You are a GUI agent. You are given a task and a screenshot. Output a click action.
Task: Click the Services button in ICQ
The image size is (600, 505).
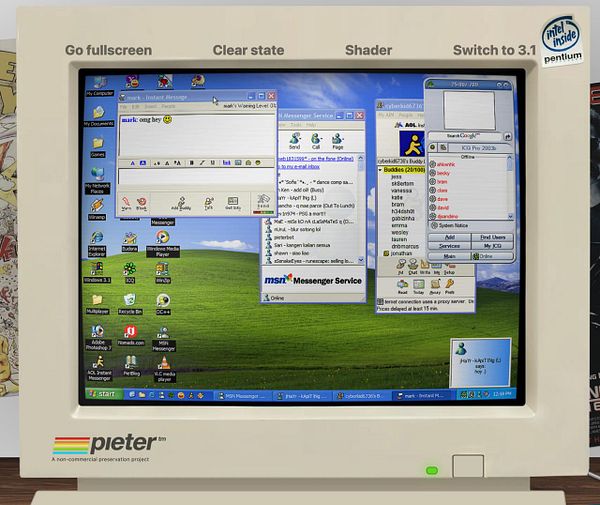tap(450, 246)
